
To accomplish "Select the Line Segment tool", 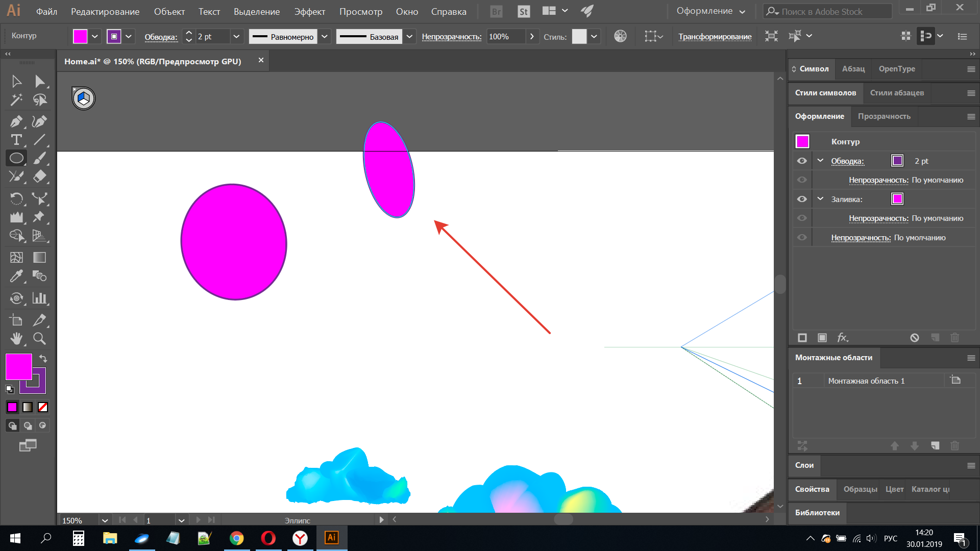I will 40,140.
